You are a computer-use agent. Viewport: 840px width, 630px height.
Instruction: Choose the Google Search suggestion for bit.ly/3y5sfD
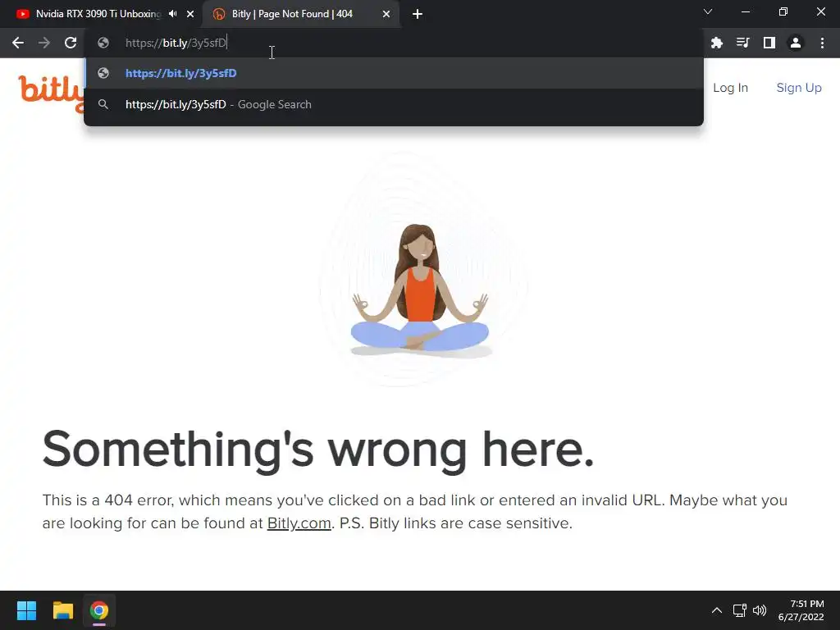[x=393, y=104]
